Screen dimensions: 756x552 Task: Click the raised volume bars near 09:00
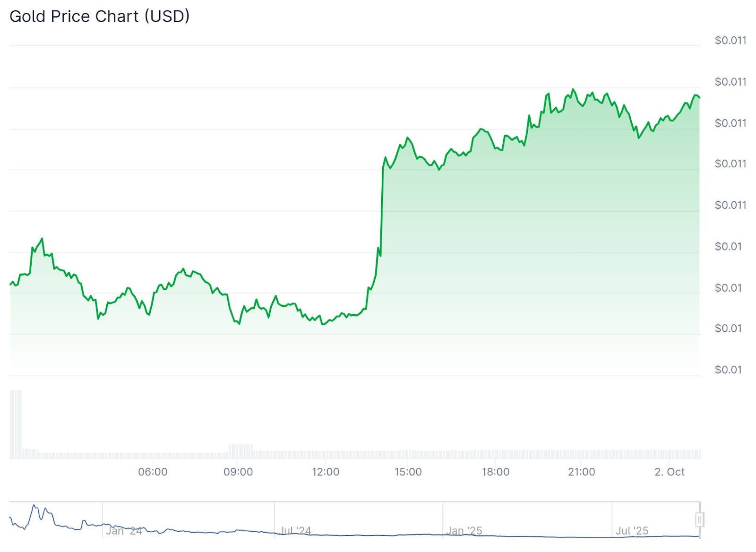tap(241, 451)
